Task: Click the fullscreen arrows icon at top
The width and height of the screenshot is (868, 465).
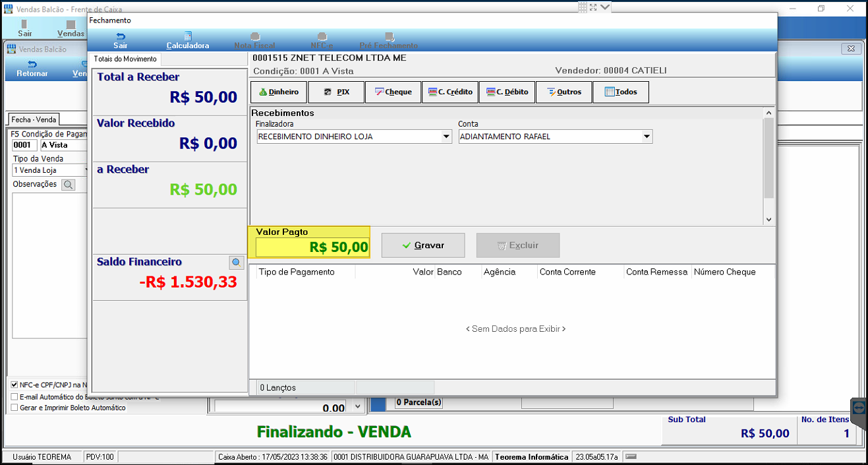Action: (593, 7)
